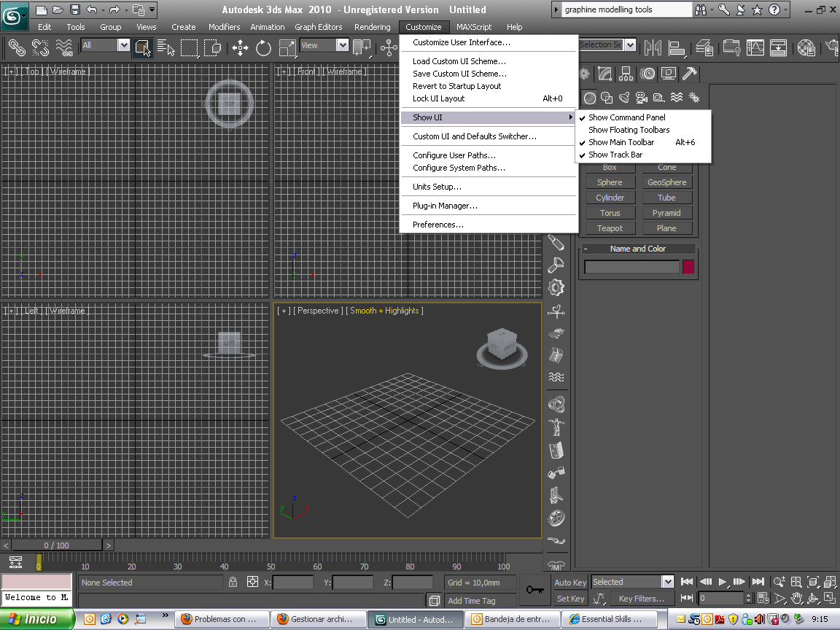This screenshot has width=840, height=630.
Task: Switch to the Modify panel tab icon
Action: 604,74
